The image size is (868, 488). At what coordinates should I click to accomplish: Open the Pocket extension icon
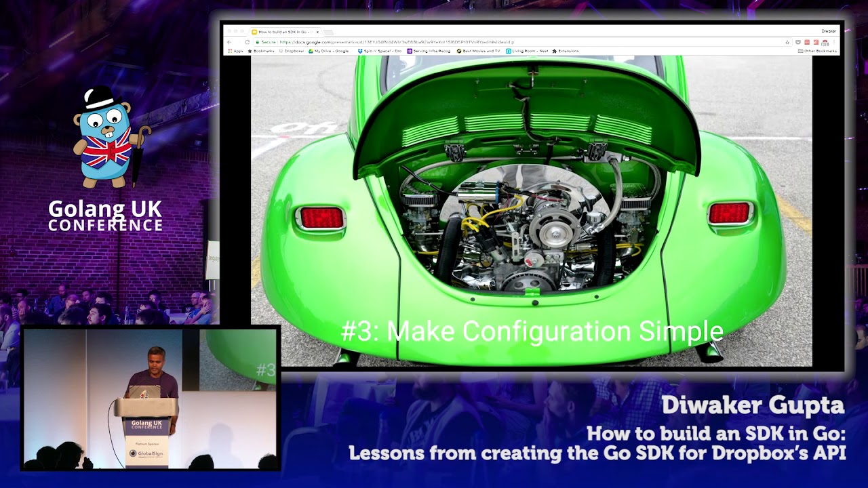(x=798, y=42)
